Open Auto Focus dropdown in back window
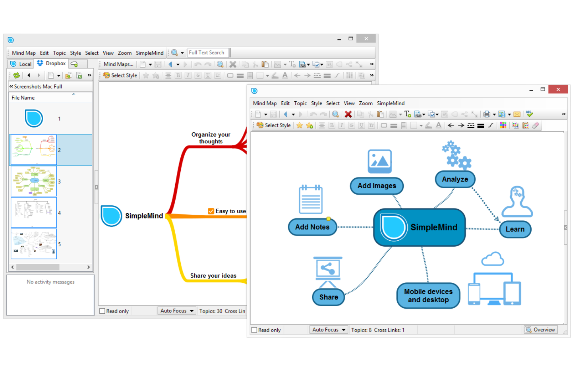 click(x=177, y=311)
